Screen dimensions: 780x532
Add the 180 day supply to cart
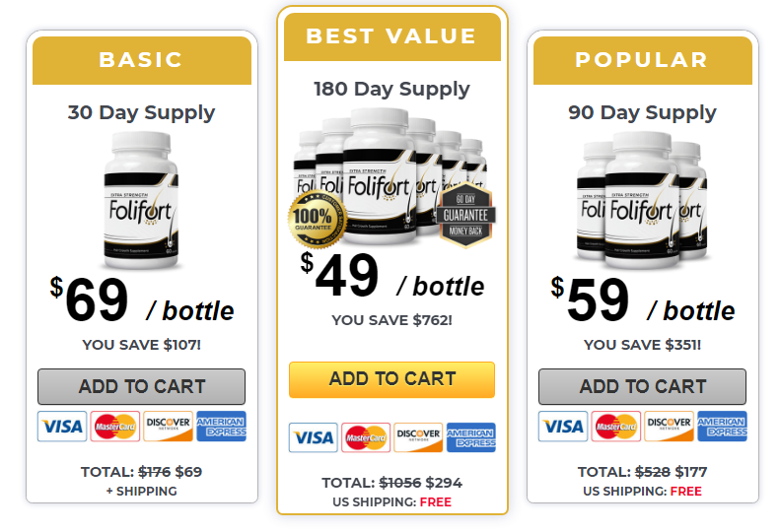[392, 379]
